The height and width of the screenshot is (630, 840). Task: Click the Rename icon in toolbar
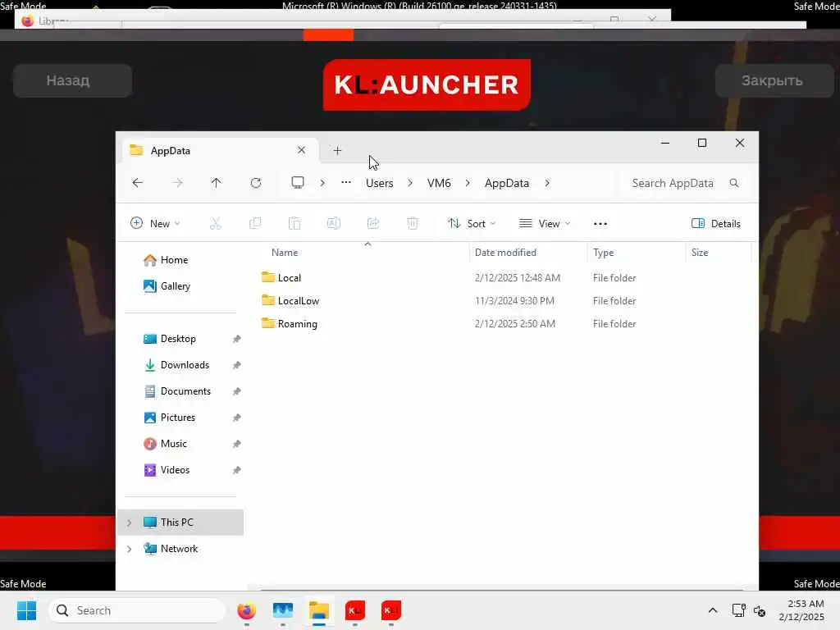334,223
